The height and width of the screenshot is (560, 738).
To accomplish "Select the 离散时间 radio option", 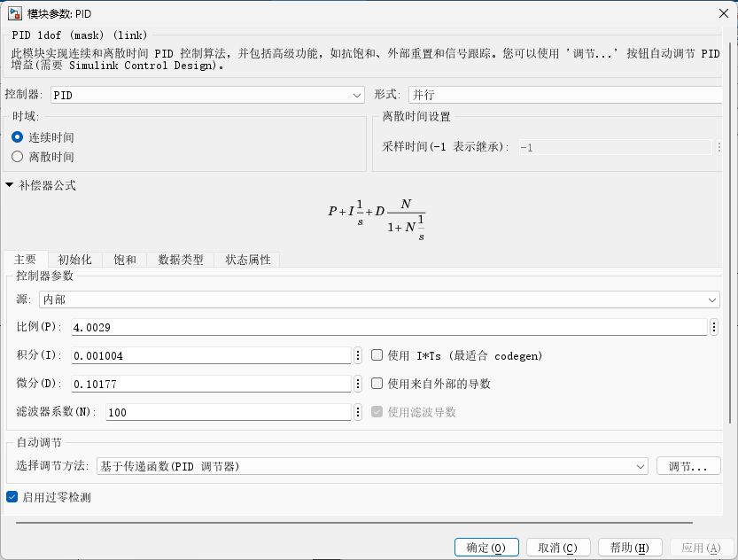I will click(x=18, y=157).
